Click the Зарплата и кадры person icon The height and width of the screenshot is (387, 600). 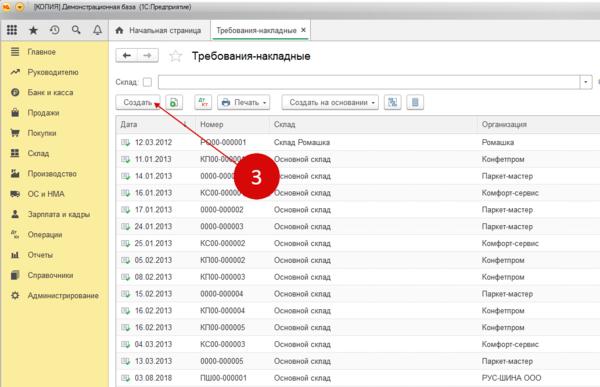(15, 214)
